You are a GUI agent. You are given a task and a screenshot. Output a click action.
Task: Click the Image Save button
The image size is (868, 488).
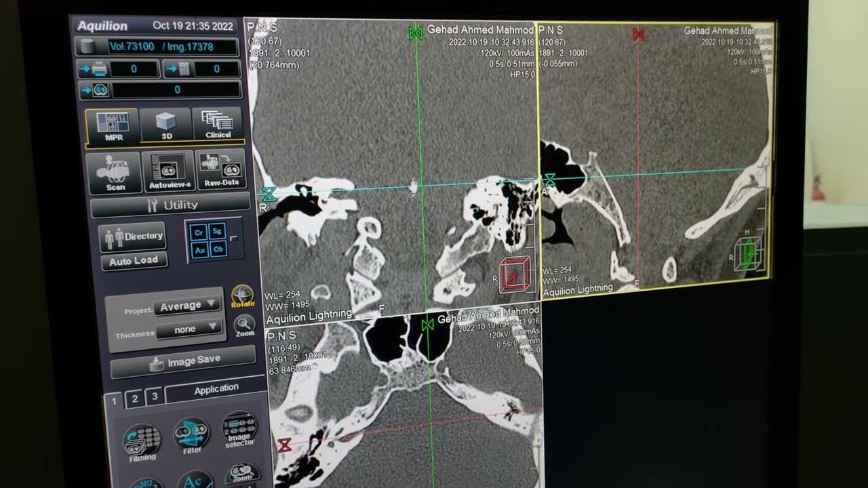tap(183, 362)
